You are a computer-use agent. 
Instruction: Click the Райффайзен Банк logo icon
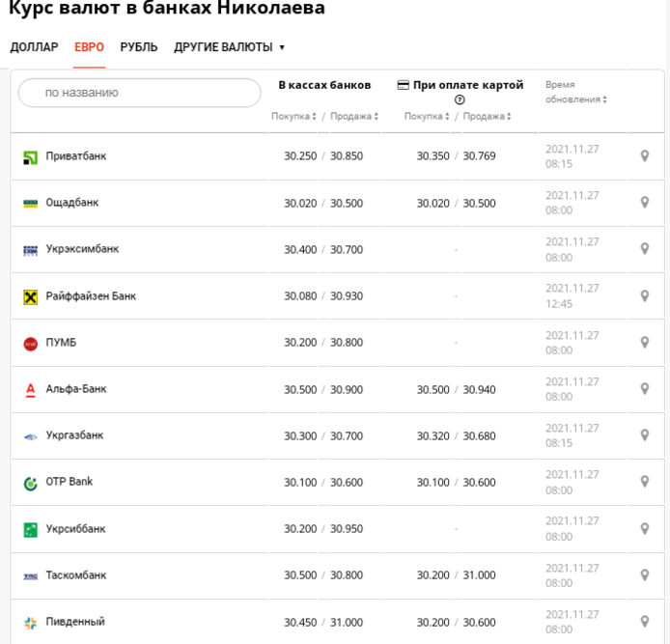coord(30,297)
